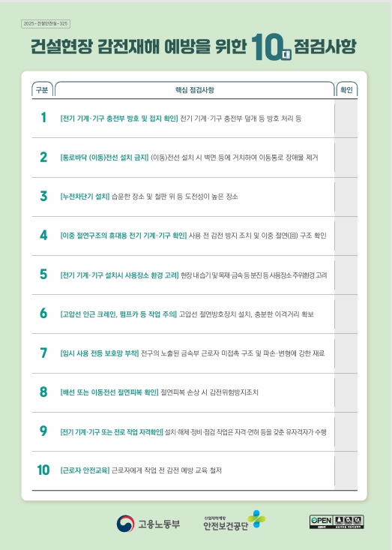This screenshot has height=550, width=392.
Task: Click the number 7 row marker
Action: pos(43,353)
